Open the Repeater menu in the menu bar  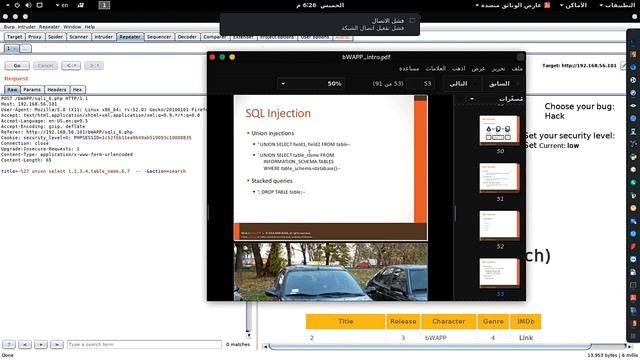point(49,27)
